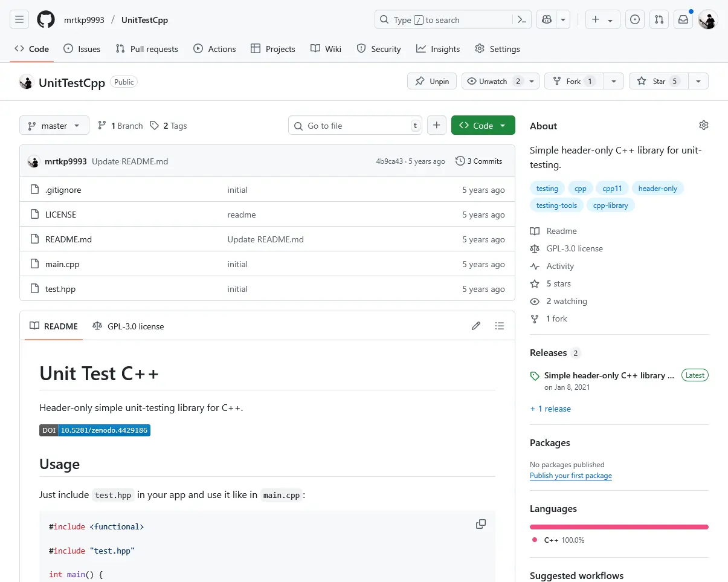The width and height of the screenshot is (728, 582).
Task: Open the main.cpp file
Action: point(62,264)
